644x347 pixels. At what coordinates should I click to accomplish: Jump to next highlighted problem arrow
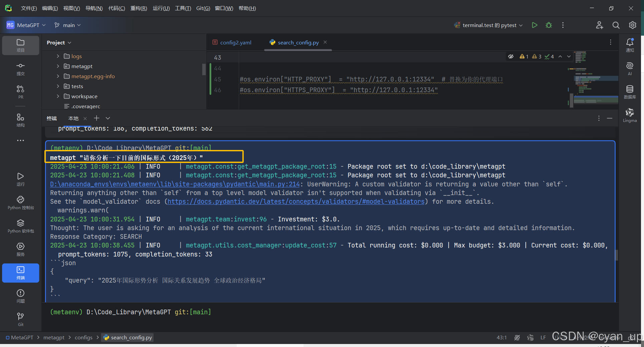(x=569, y=56)
